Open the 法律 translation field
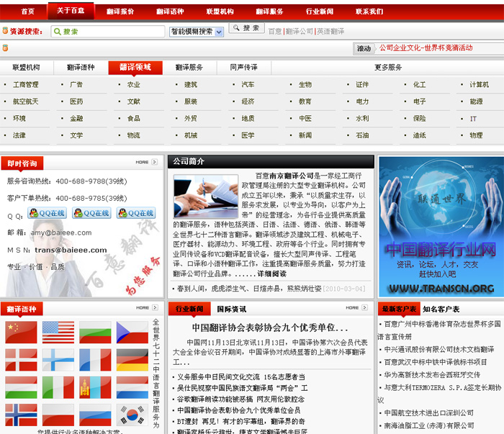The image size is (504, 434). [19, 135]
